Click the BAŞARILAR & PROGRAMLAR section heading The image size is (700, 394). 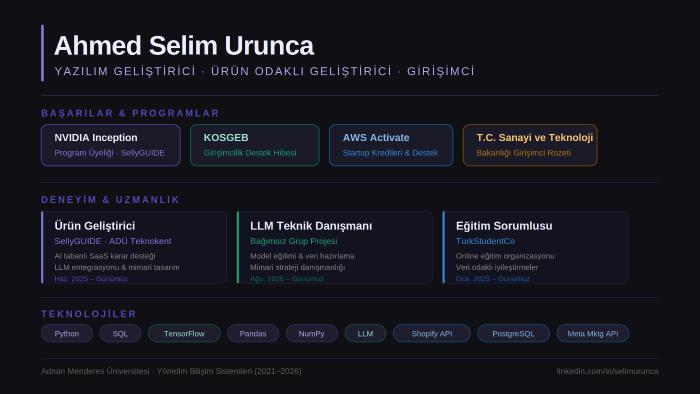tap(130, 113)
